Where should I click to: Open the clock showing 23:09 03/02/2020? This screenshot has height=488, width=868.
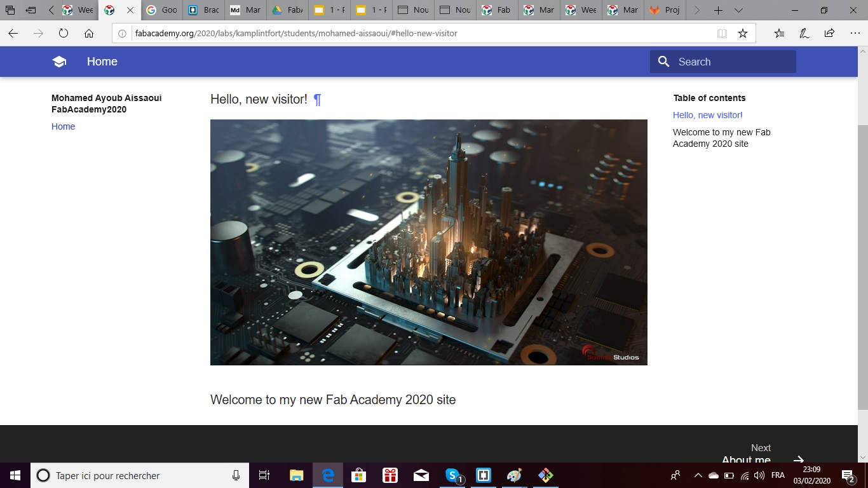tap(811, 475)
